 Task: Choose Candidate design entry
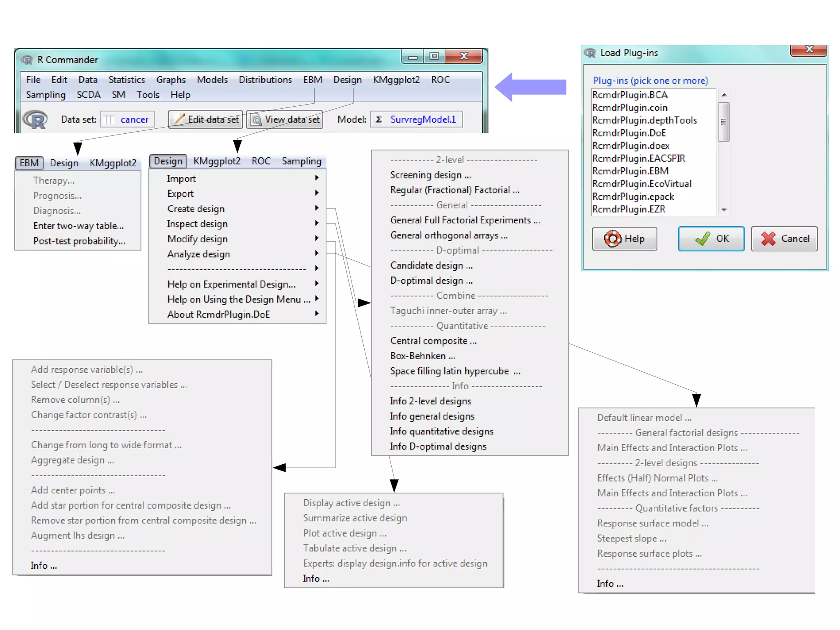(x=431, y=266)
